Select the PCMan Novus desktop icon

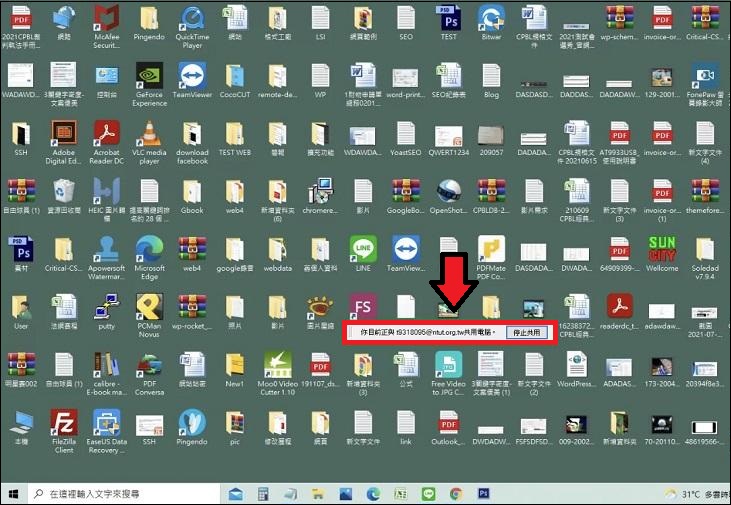pyautogui.click(x=149, y=307)
